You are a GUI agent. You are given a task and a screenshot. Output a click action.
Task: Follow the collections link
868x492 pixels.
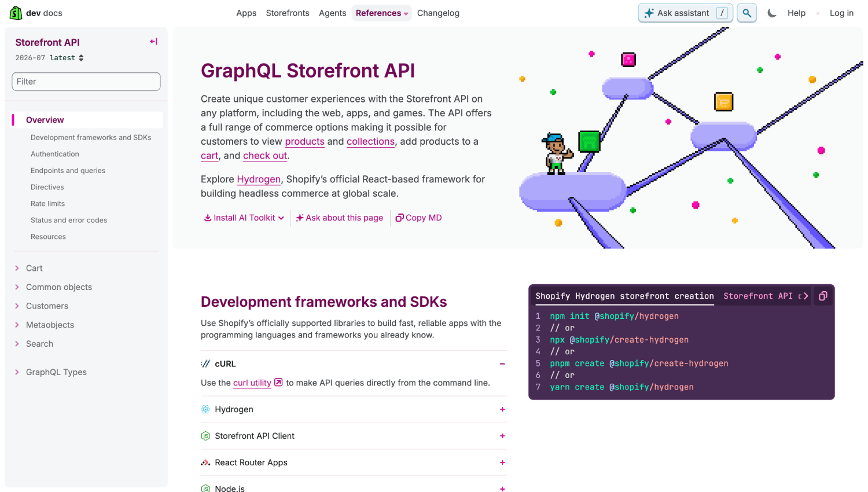pyautogui.click(x=370, y=141)
